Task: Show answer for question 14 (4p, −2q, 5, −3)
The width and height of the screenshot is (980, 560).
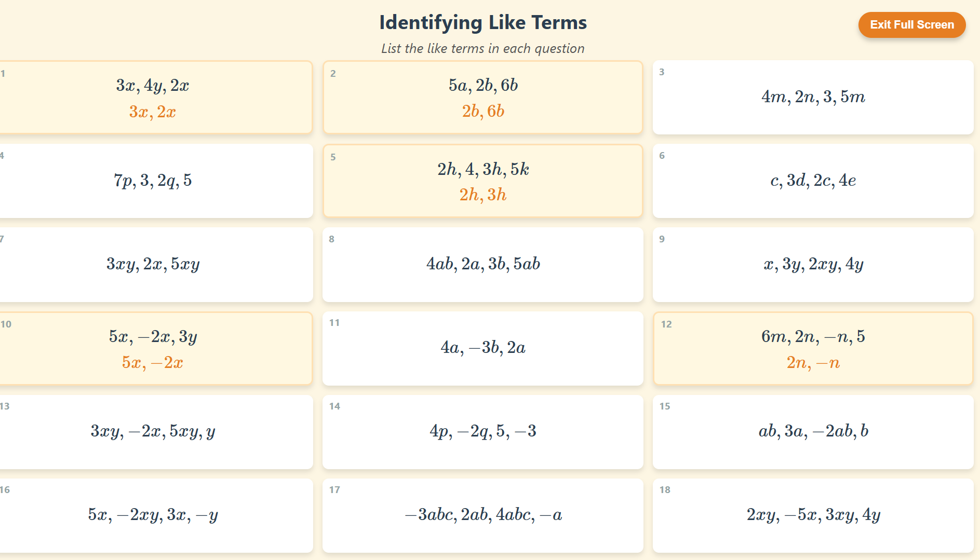Action: pos(483,432)
